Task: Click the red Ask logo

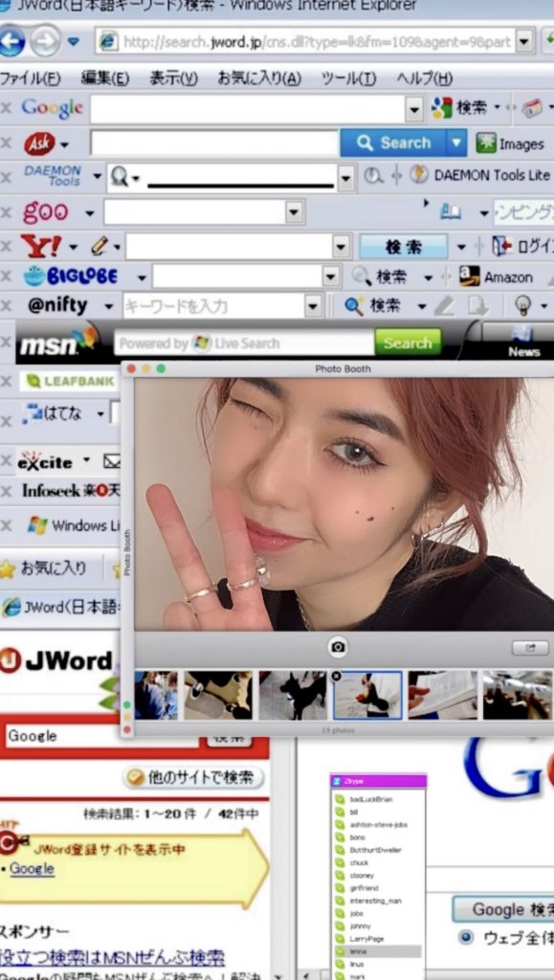Action: point(39,145)
